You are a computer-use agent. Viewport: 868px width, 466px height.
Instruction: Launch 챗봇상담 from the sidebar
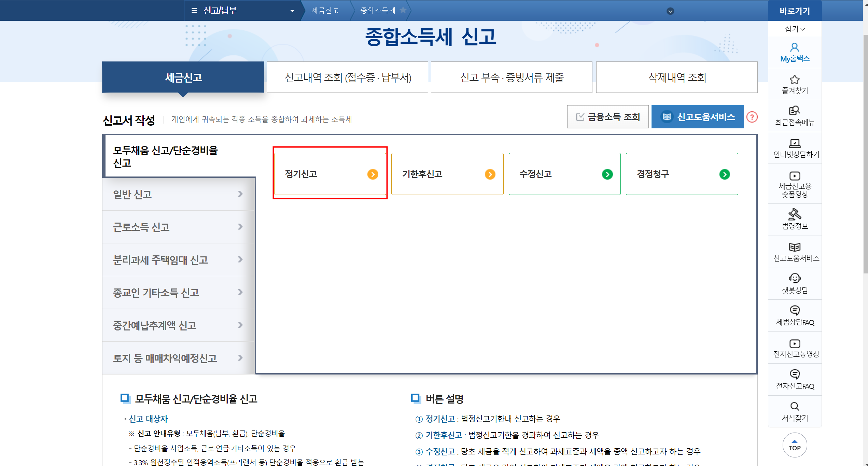pos(795,284)
